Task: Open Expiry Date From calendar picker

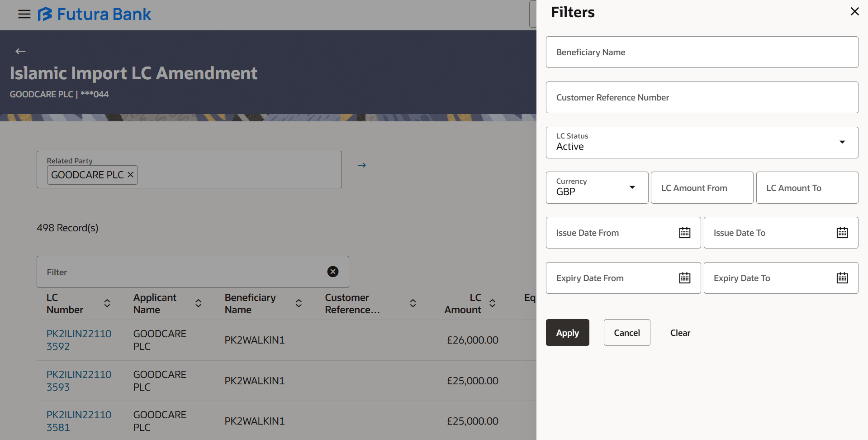Action: (685, 278)
